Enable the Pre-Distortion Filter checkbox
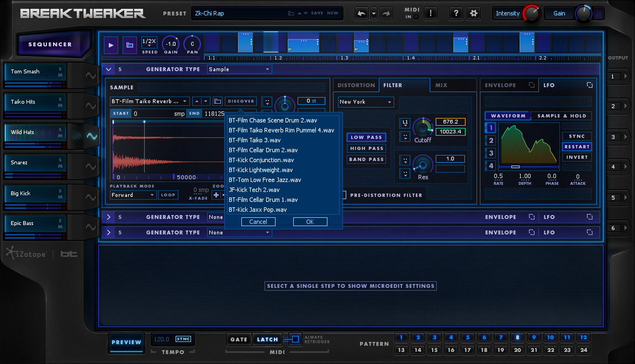Viewport: 635px width, 364px height. (344, 195)
